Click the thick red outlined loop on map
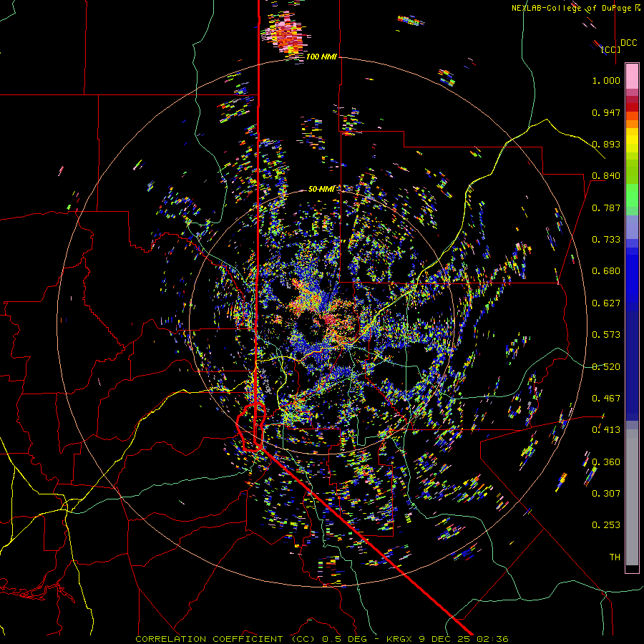This screenshot has width=644, height=644. 251,427
